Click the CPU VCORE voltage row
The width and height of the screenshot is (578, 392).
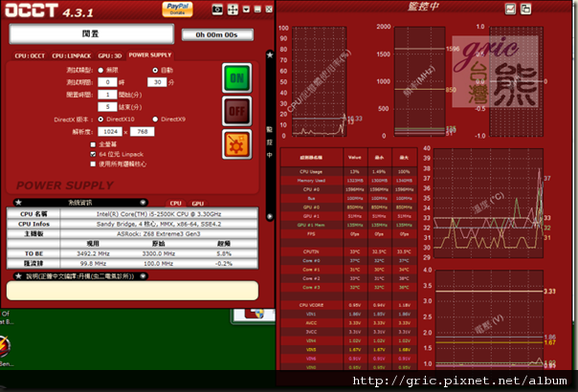pos(348,305)
